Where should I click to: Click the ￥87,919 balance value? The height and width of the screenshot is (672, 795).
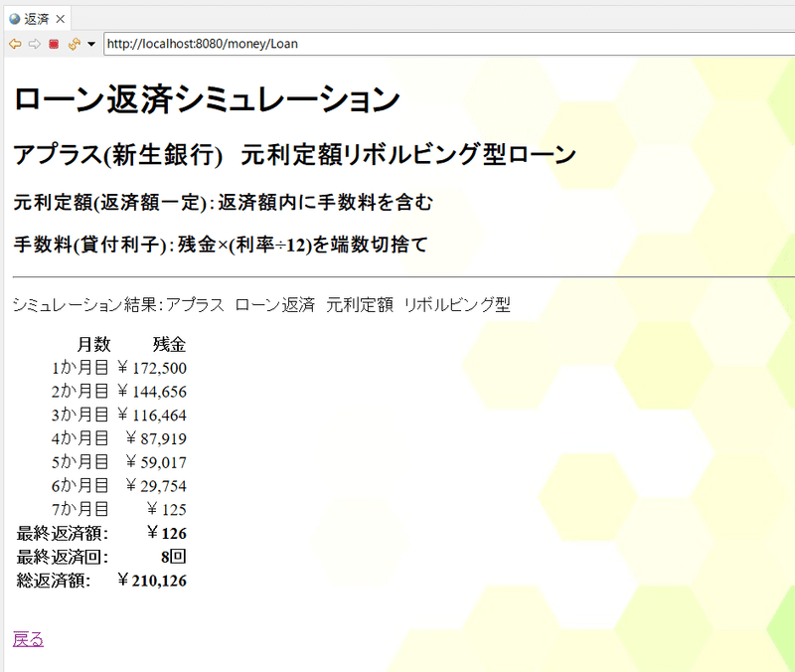(156, 438)
